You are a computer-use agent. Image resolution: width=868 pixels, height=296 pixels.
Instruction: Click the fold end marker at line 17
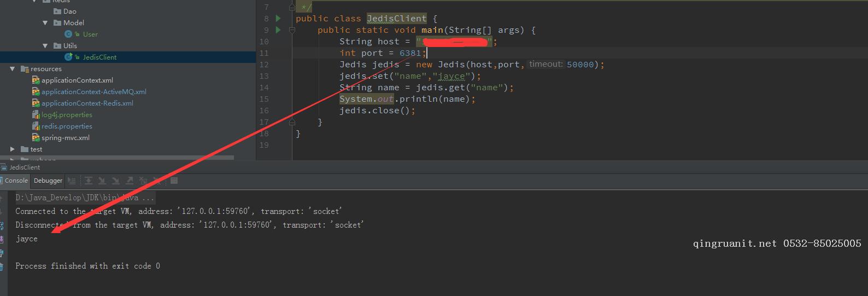tap(292, 121)
